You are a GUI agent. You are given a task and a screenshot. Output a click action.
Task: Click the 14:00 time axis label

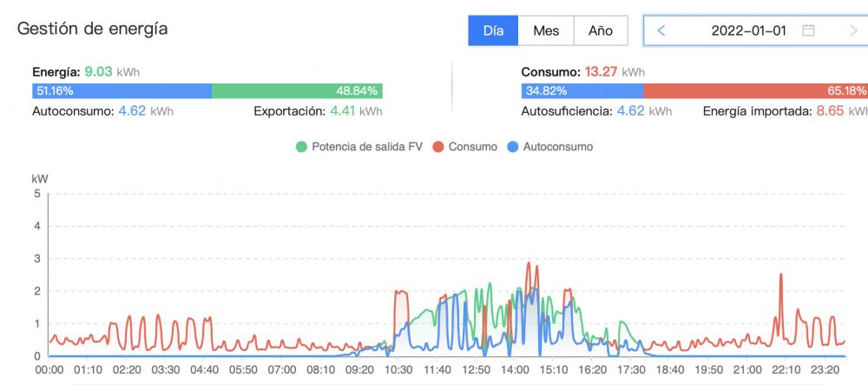(x=514, y=370)
